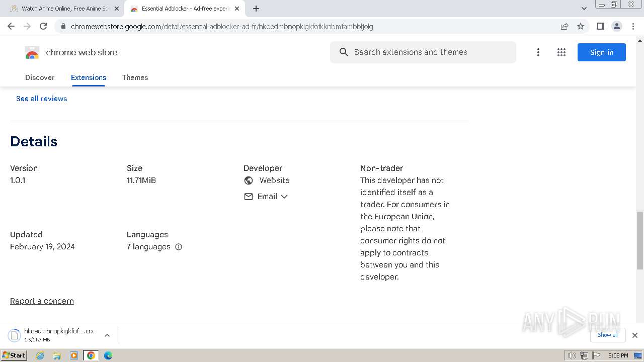Toggle the browser side panel icon
Image resolution: width=644 pixels, height=362 pixels.
point(600,26)
